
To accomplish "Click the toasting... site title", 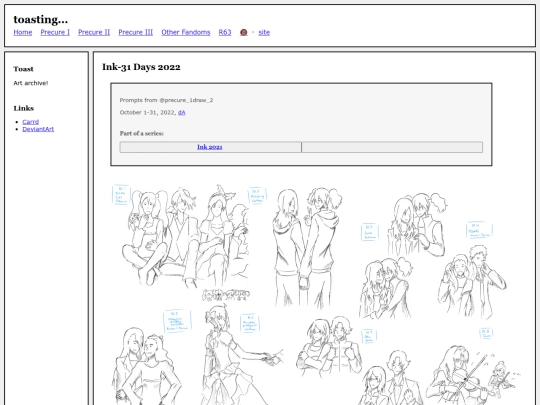I will coord(41,19).
